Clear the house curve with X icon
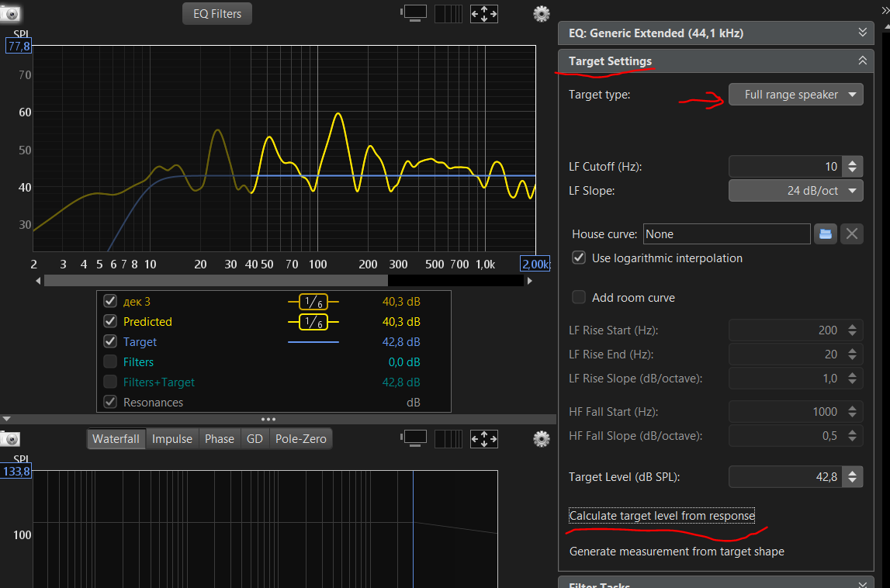Image resolution: width=890 pixels, height=588 pixels. point(851,233)
